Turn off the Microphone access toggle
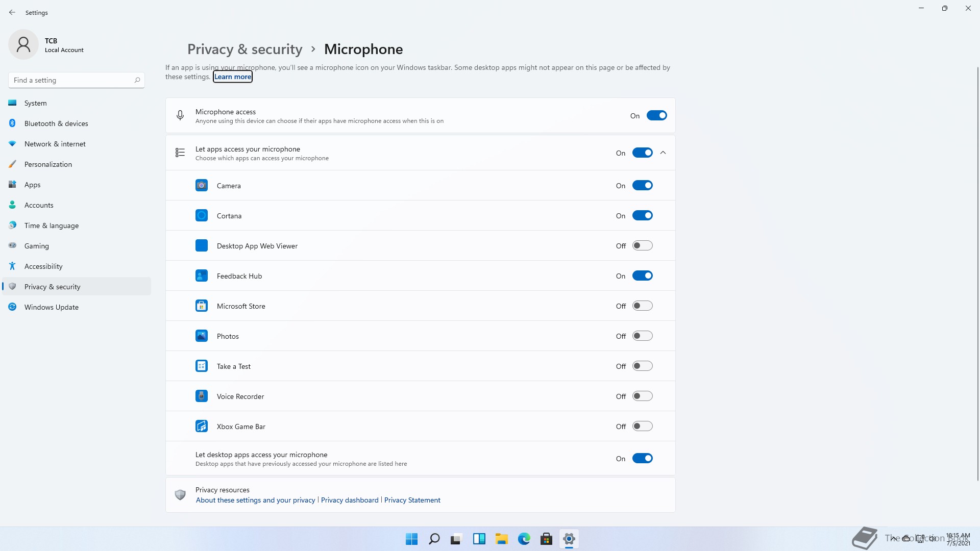The height and width of the screenshot is (551, 980). [656, 115]
